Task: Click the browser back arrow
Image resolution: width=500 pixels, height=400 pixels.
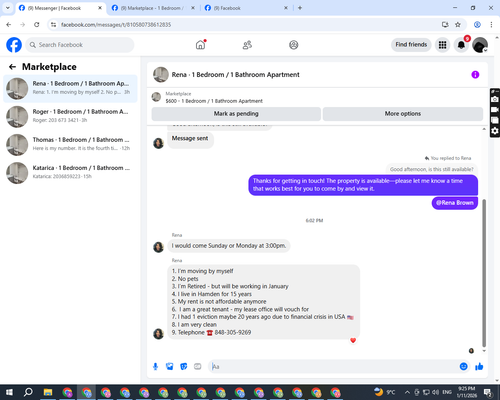Action: [x=9, y=25]
